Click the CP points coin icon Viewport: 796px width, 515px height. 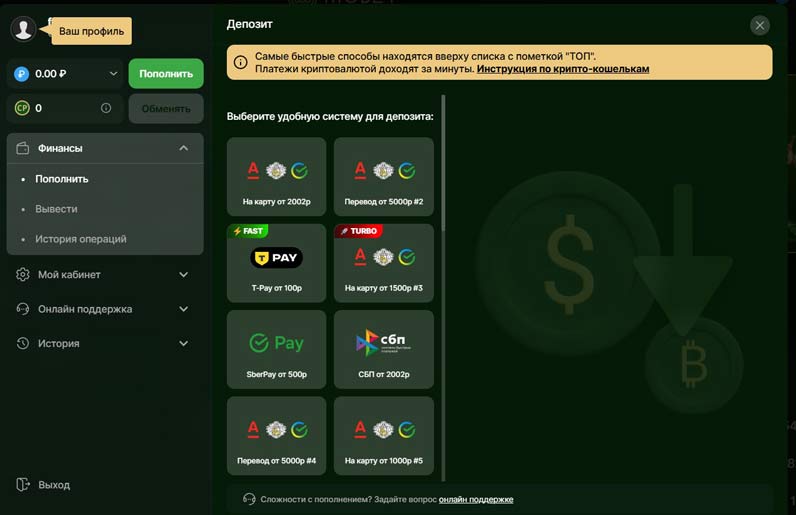click(x=22, y=108)
